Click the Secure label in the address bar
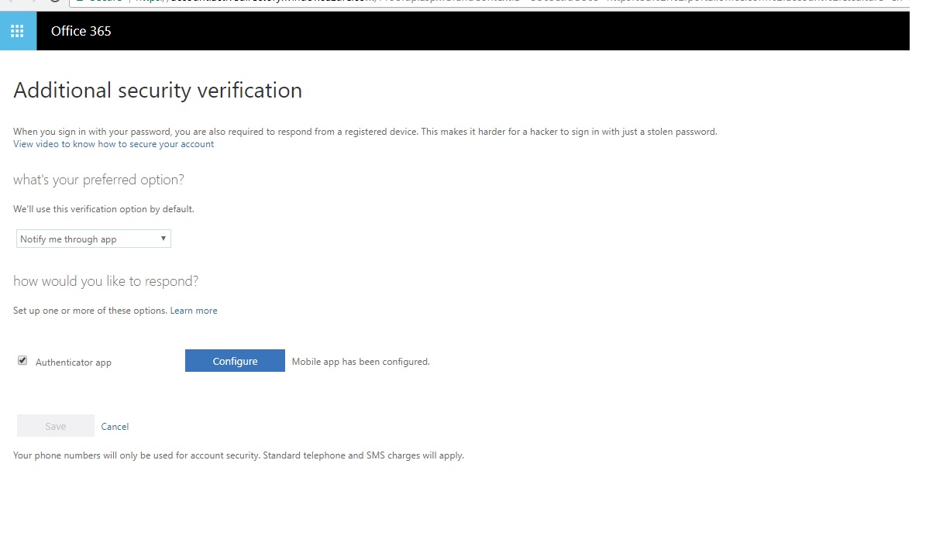The height and width of the screenshot is (560, 936). pyautogui.click(x=101, y=2)
